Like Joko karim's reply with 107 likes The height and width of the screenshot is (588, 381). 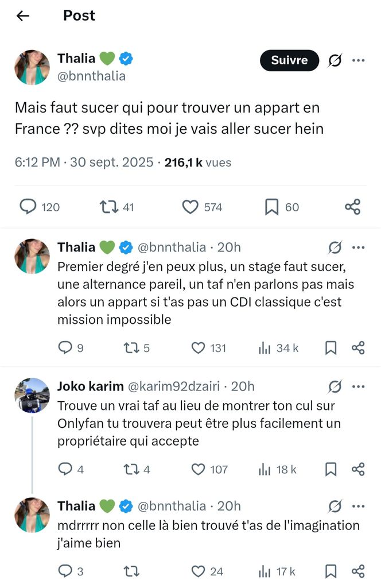(x=198, y=470)
